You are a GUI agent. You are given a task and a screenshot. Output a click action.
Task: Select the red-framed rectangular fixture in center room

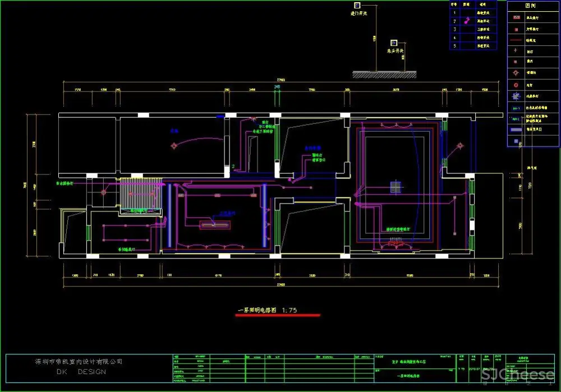click(x=215, y=225)
